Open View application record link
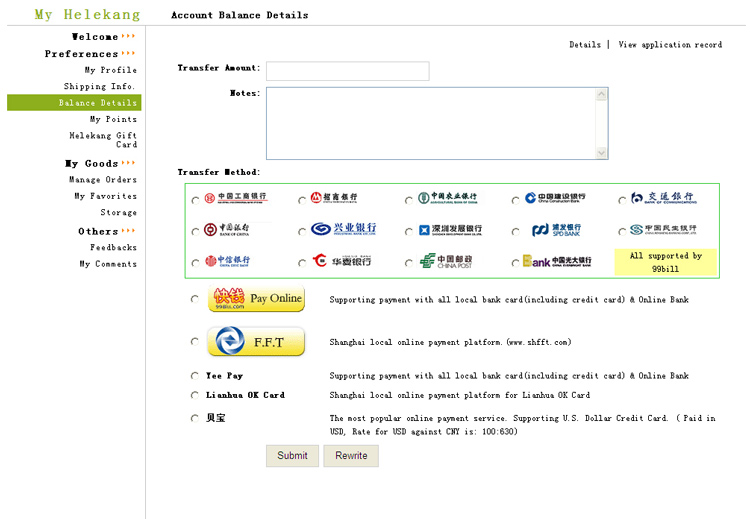750x519 pixels. [x=670, y=44]
